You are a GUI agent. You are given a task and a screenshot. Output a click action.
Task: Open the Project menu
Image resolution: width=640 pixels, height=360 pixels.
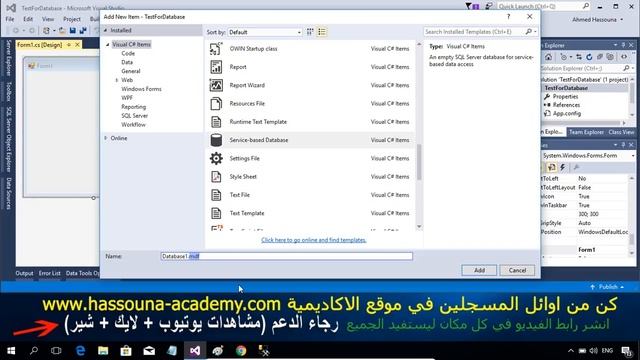pos(72,19)
